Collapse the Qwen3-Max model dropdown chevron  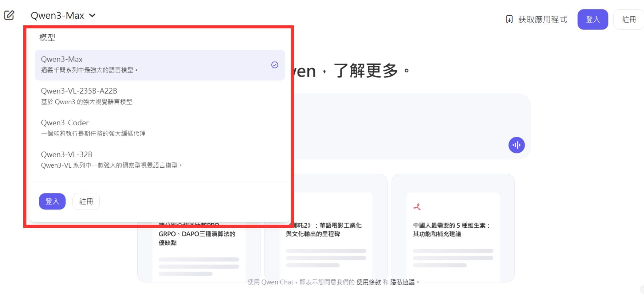tap(92, 15)
